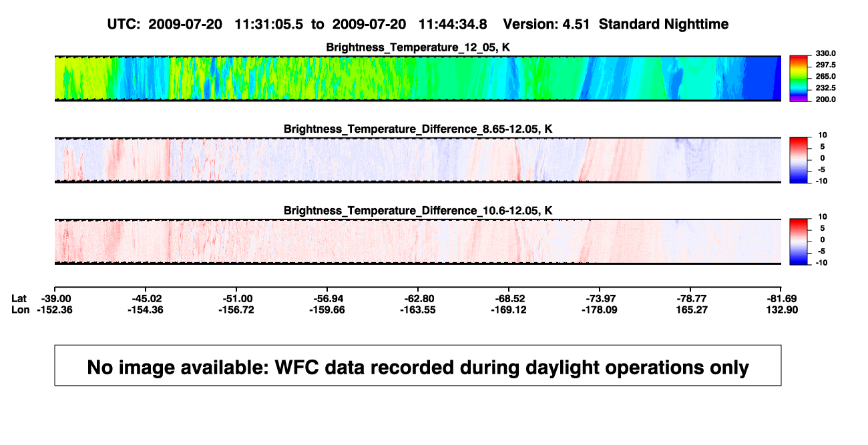Click the latitude value -81.69
This screenshot has height=445, width=868.
781,298
